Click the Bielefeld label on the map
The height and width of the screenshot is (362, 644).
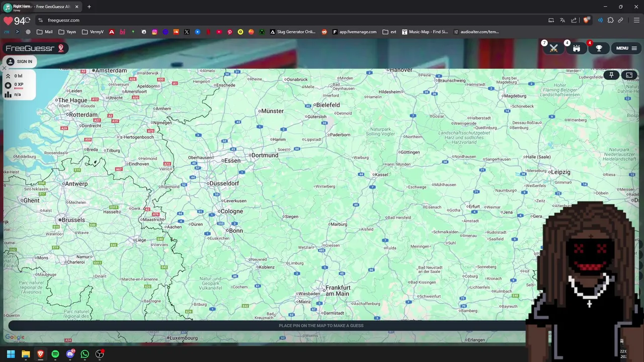point(327,105)
